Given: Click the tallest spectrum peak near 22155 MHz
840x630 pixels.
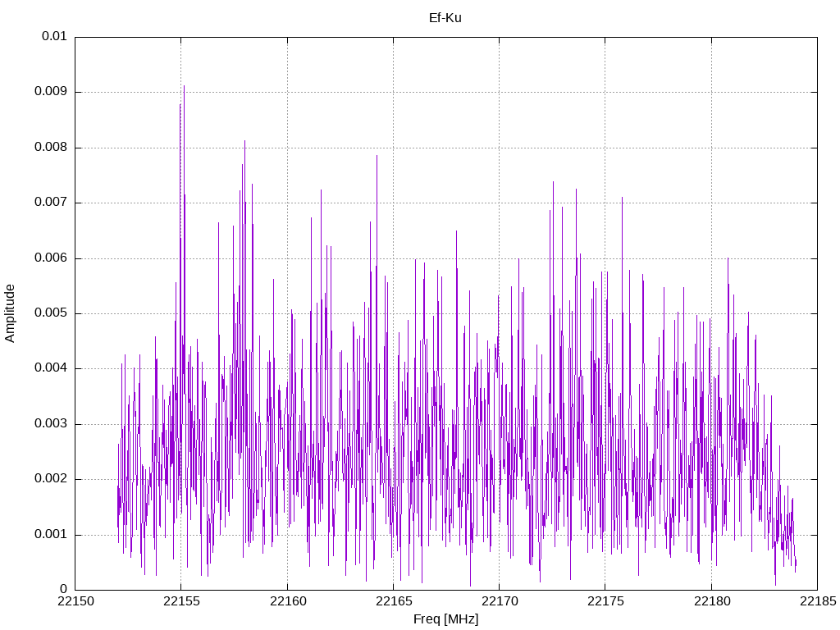Looking at the screenshot, I should [184, 87].
